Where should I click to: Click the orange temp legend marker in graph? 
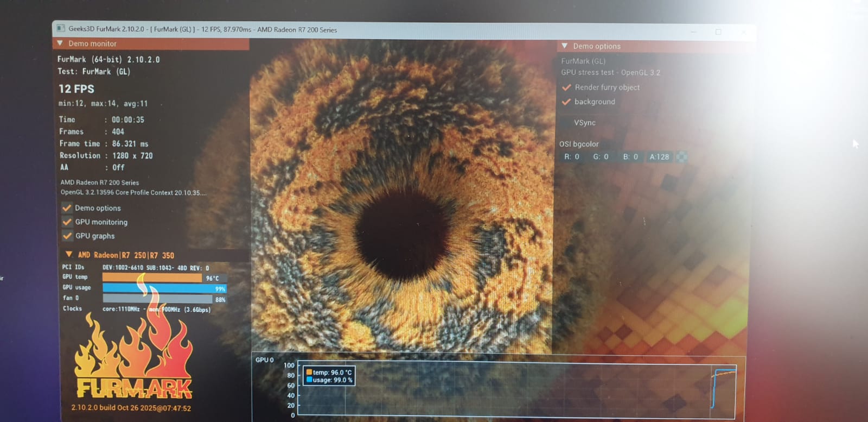(309, 373)
